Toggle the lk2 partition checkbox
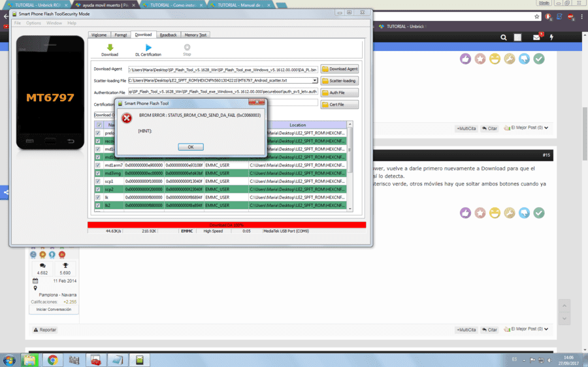This screenshot has width=588, height=367. [x=98, y=206]
